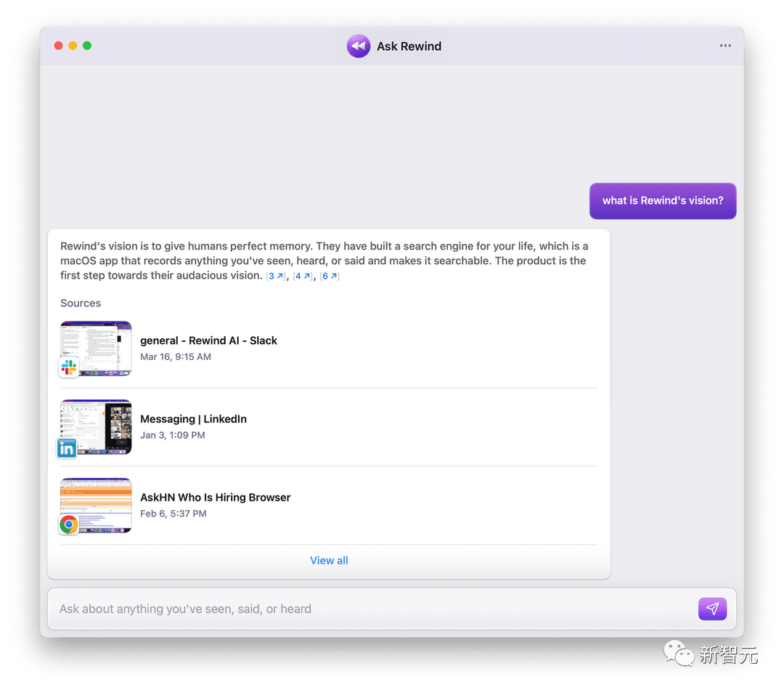
Task: Click the Ask Rewind window title
Action: click(x=409, y=46)
